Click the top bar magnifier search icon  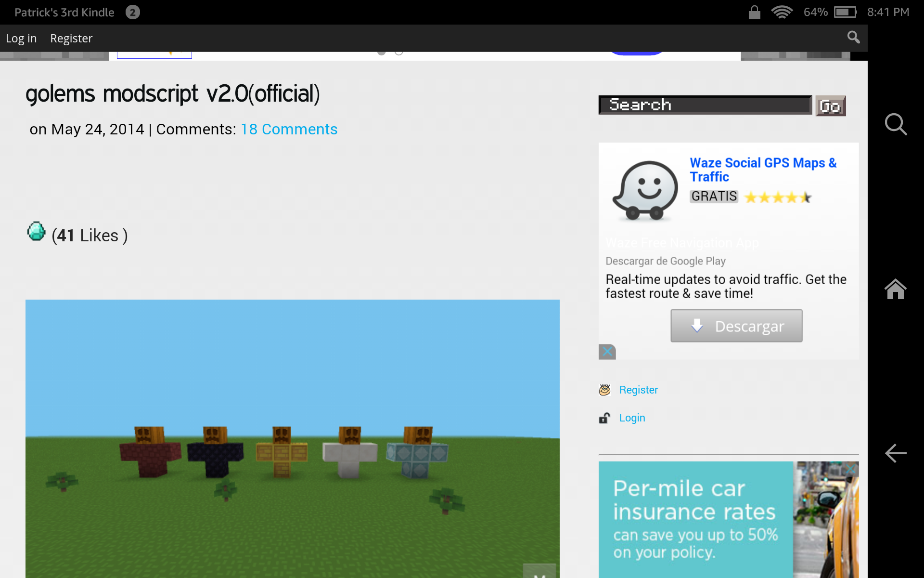853,37
